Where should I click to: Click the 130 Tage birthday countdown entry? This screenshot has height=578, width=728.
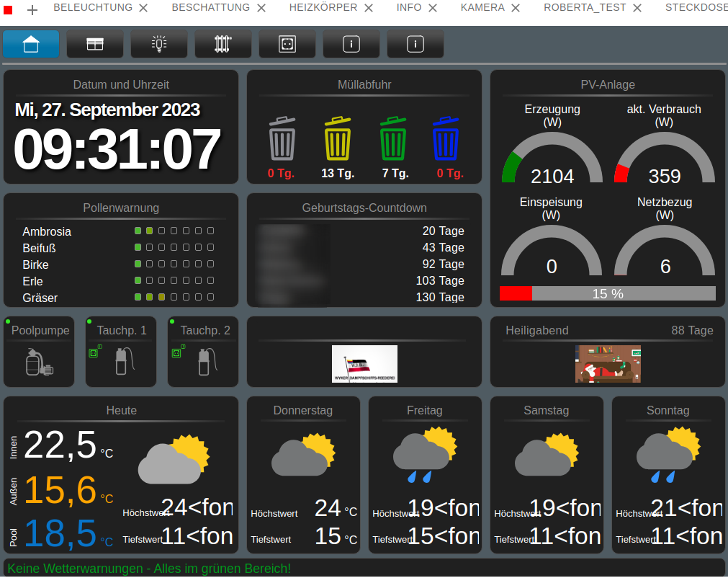click(x=440, y=297)
